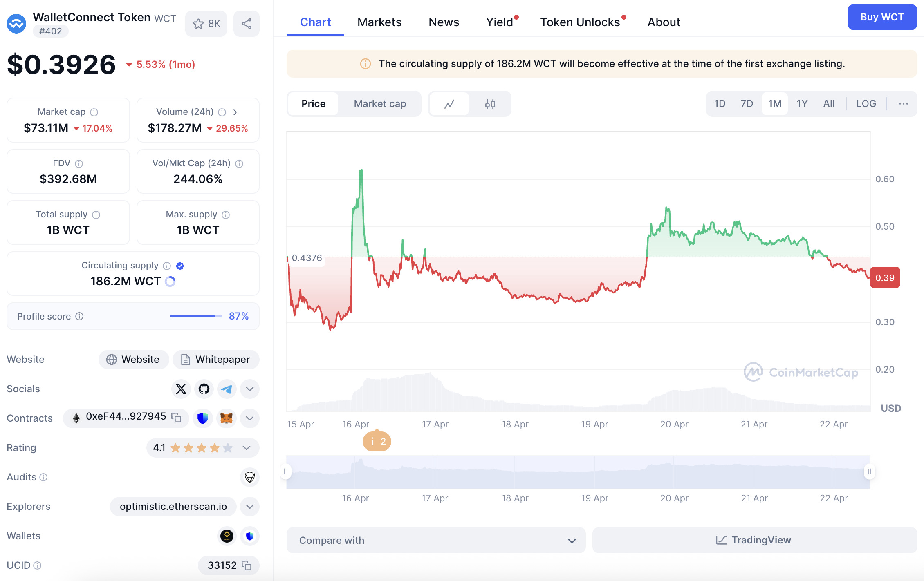
Task: Switch to candlestick chart view icon
Action: [x=490, y=104]
